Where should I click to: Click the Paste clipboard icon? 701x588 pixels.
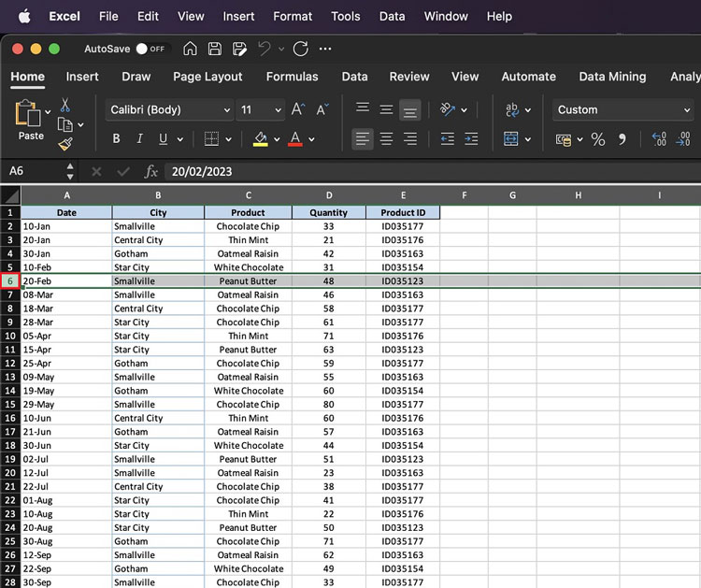pyautogui.click(x=28, y=113)
